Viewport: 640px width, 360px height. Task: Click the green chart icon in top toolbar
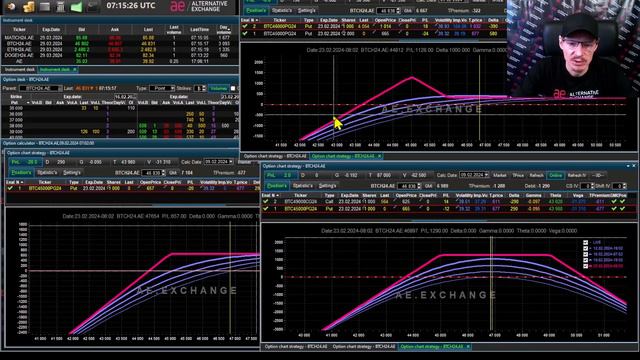pos(76,7)
